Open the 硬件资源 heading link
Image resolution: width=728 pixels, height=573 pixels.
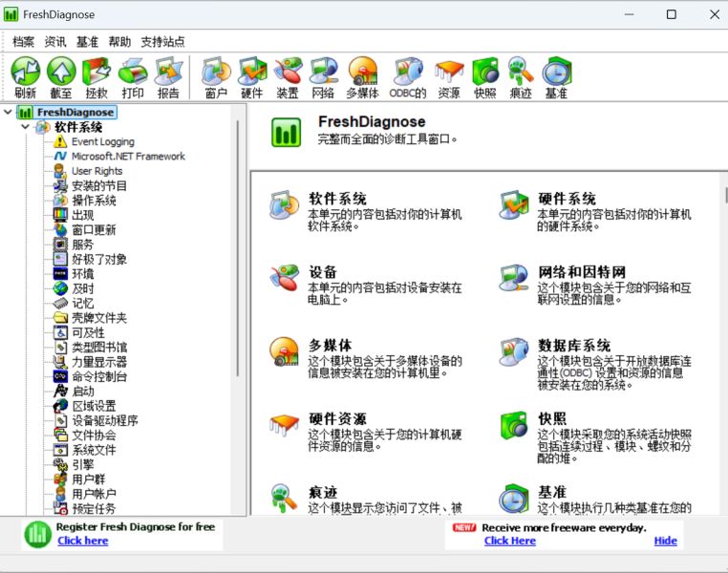337,418
